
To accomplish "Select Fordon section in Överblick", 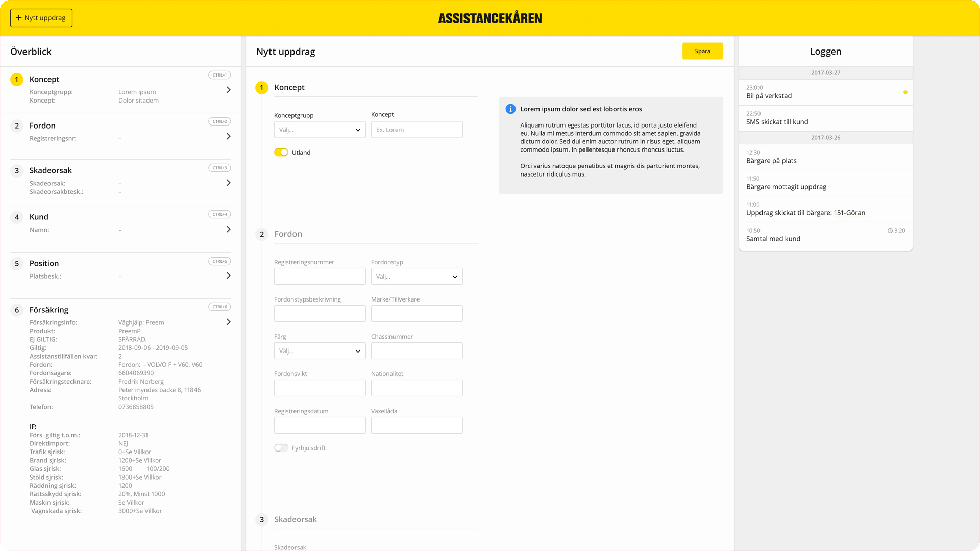I will click(120, 136).
